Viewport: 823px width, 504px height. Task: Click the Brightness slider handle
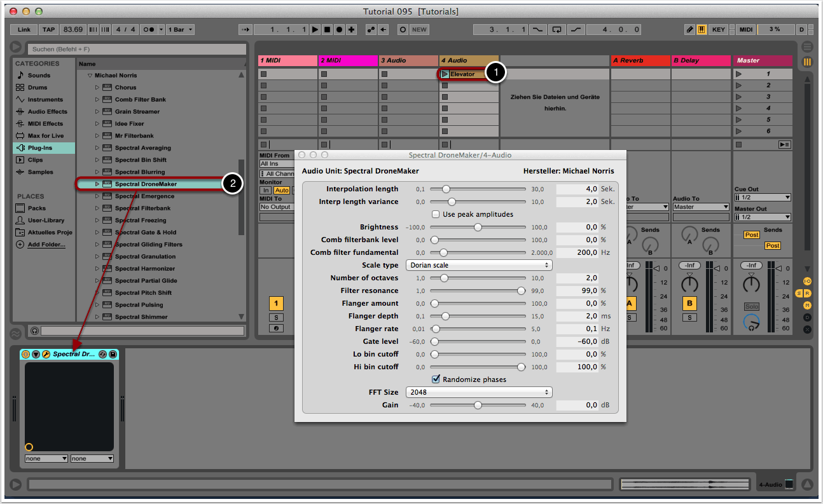pyautogui.click(x=478, y=227)
